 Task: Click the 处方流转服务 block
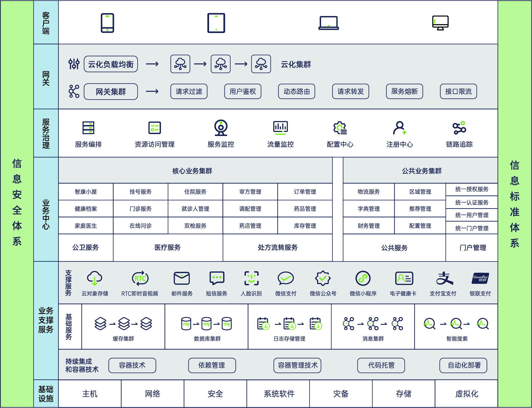tap(278, 248)
